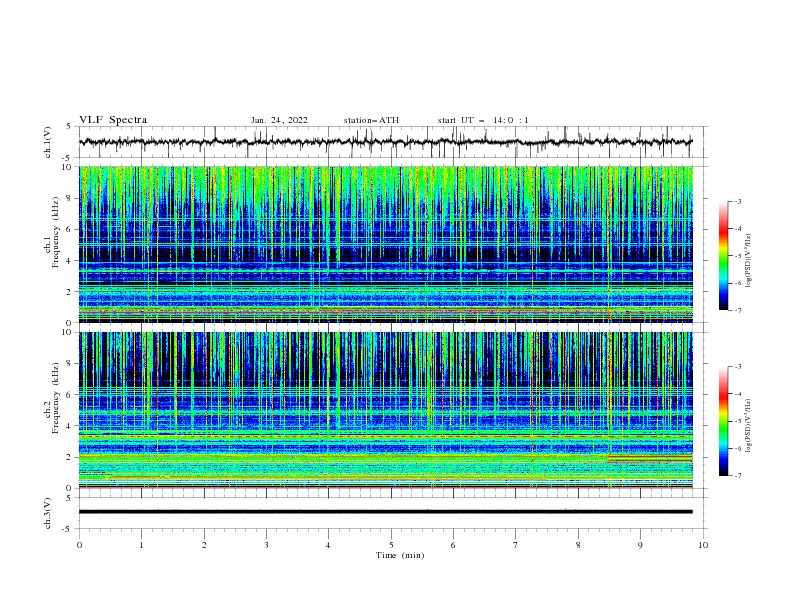
Task: Click the ch.2 "Frequency (kHz)" axis label
Action: pos(56,398)
